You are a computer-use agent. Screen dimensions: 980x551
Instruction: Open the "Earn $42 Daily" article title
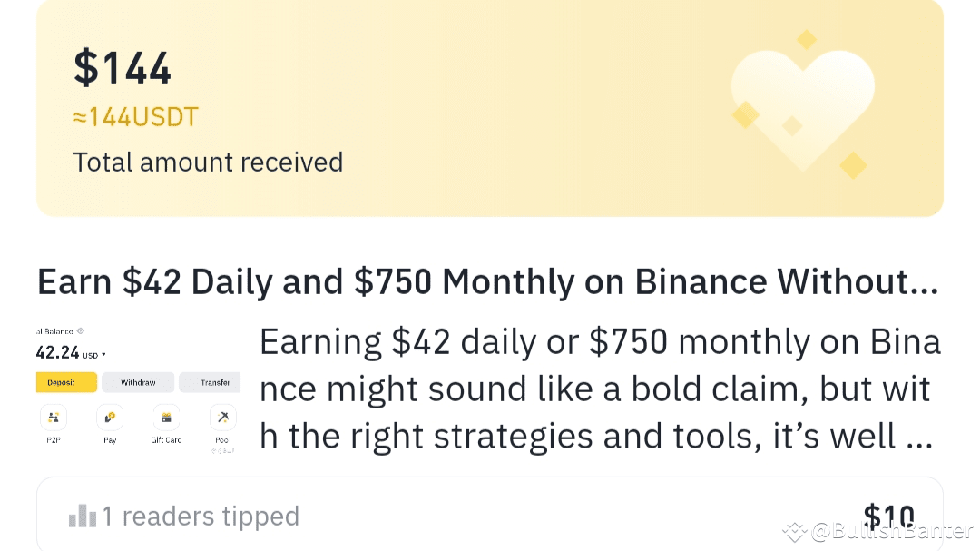pyautogui.click(x=487, y=283)
